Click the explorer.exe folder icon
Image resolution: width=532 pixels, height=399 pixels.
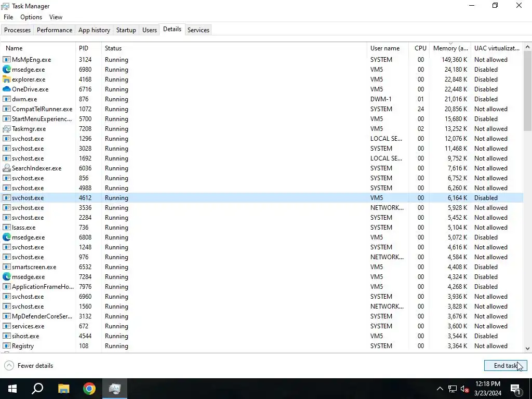point(6,79)
